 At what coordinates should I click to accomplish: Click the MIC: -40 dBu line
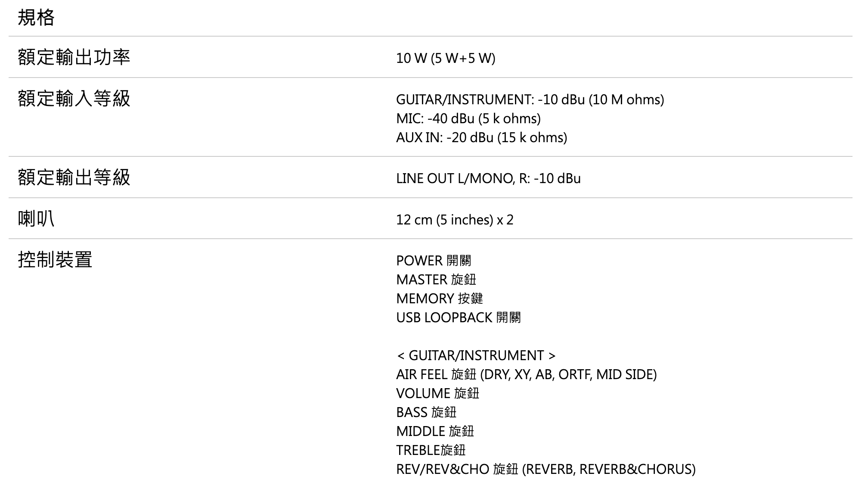tap(468, 118)
